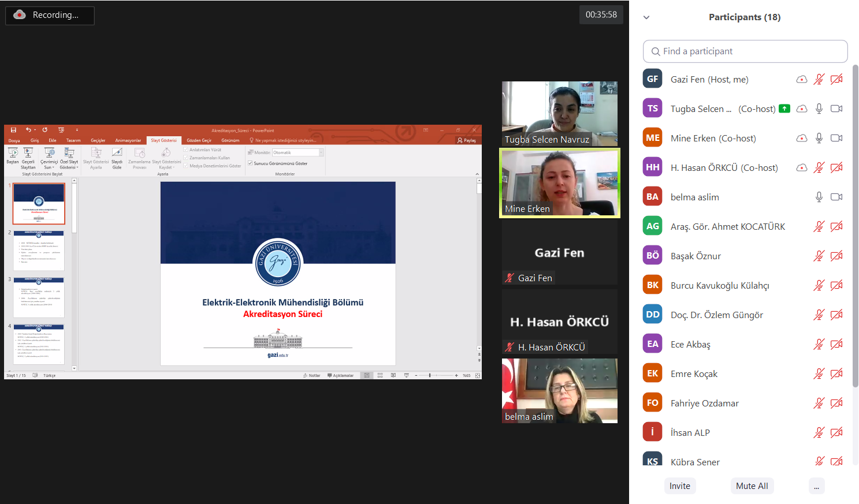Click cloud recording icon for Mine Erken
The height and width of the screenshot is (504, 859).
pos(802,138)
